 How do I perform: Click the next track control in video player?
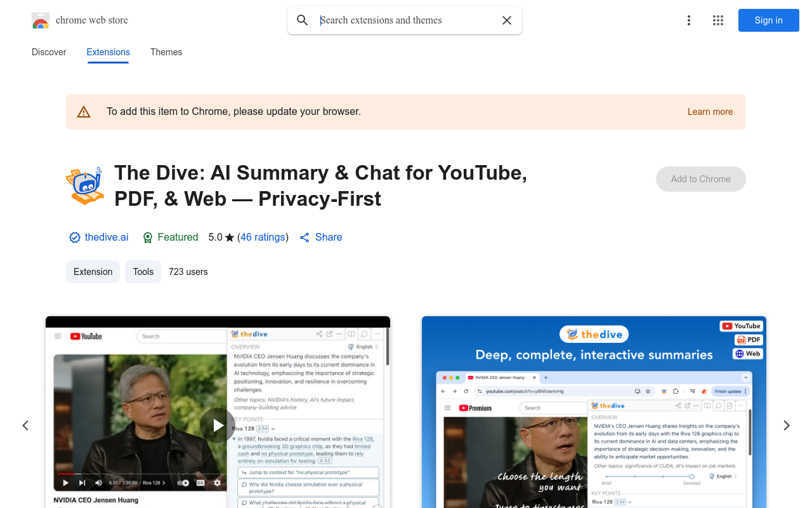pyautogui.click(x=82, y=483)
